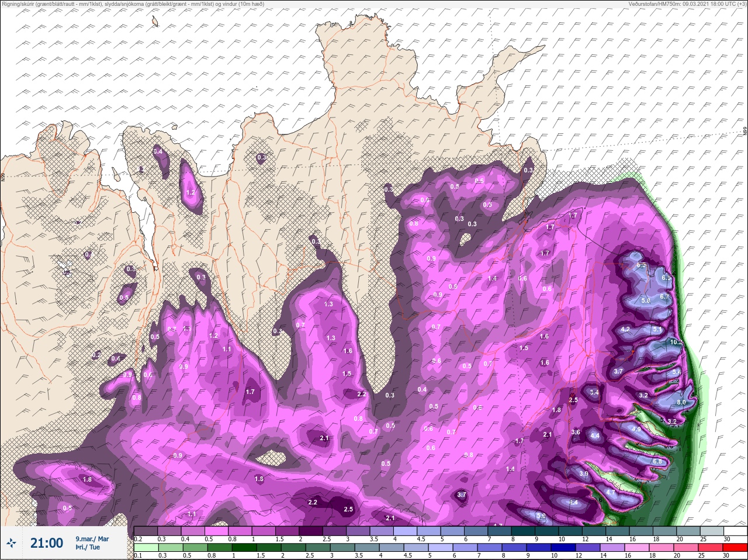Click the '5.1' precipitation value on the map
Screen dimensions: 748x560
coord(657,330)
